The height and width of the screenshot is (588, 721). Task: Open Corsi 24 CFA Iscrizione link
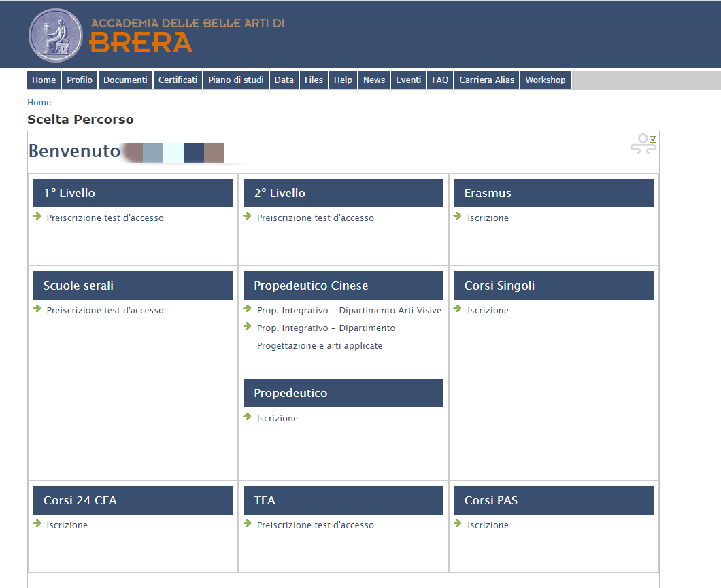(67, 525)
